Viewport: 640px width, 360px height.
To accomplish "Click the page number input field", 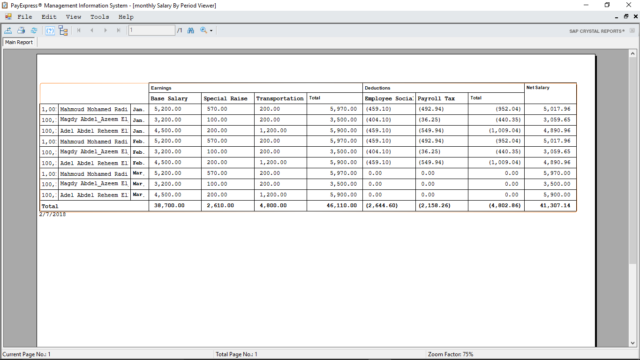I will click(x=151, y=31).
